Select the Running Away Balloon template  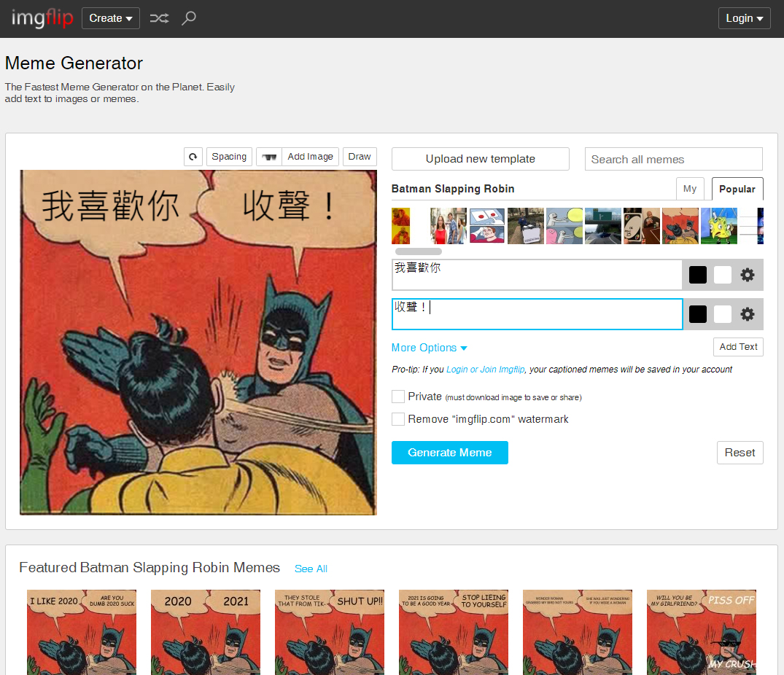[564, 226]
